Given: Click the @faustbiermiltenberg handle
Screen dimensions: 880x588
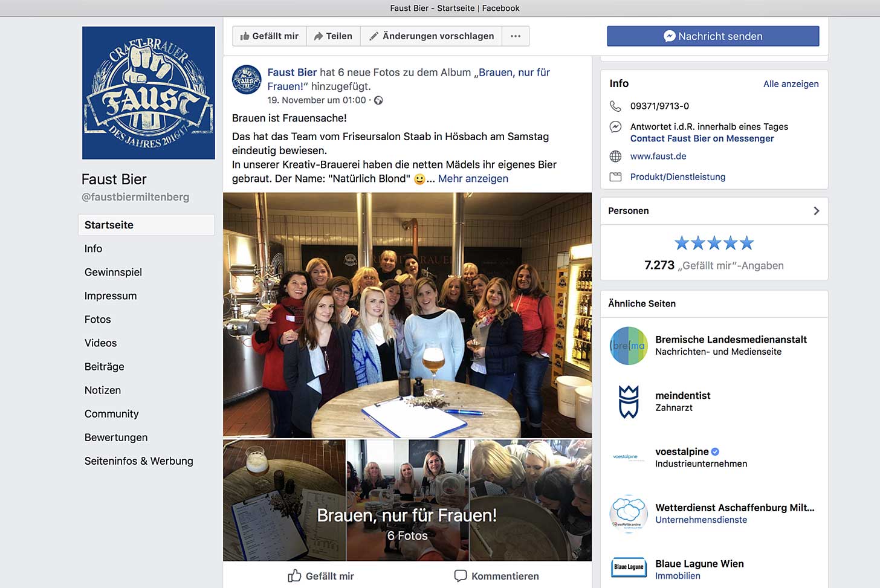Looking at the screenshot, I should [135, 197].
